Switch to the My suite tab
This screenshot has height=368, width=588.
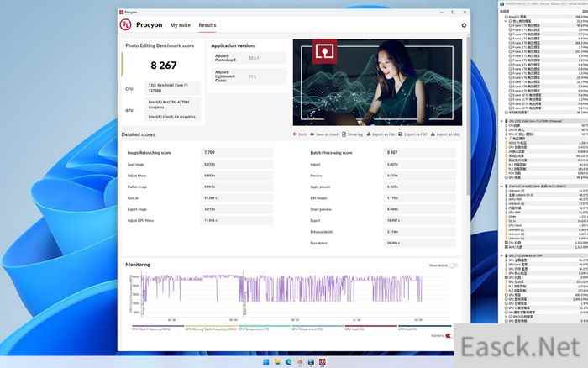[181, 25]
